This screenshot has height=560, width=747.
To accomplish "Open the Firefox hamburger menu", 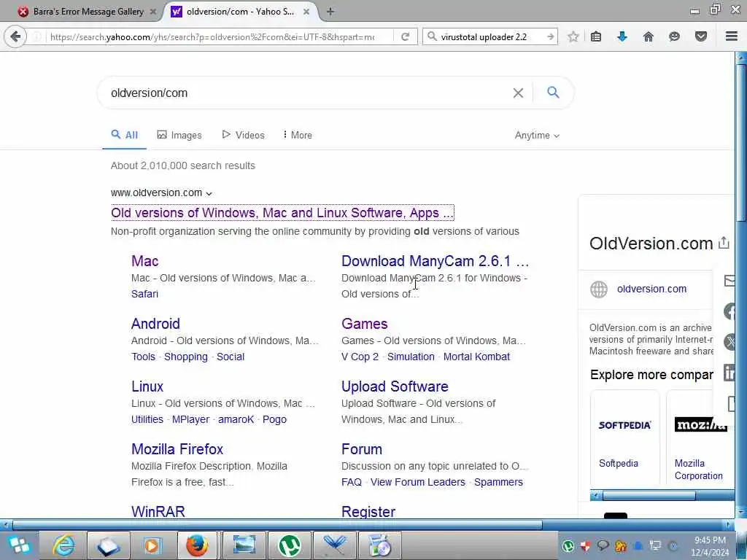I will pyautogui.click(x=731, y=36).
